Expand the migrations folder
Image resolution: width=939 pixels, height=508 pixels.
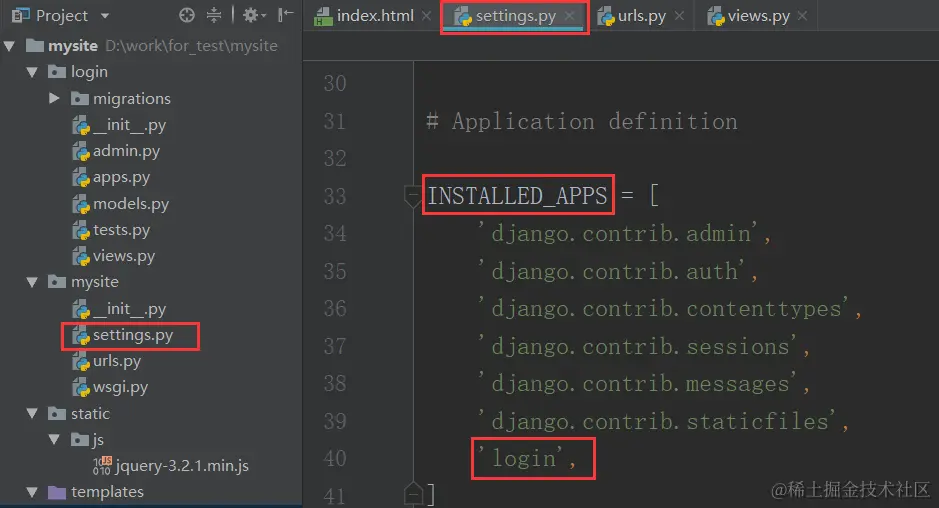[x=54, y=98]
